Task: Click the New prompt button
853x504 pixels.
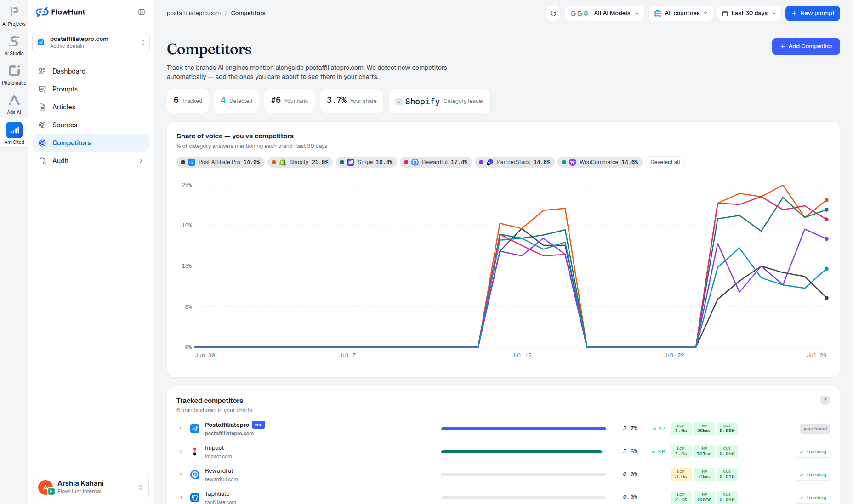Action: pos(813,13)
